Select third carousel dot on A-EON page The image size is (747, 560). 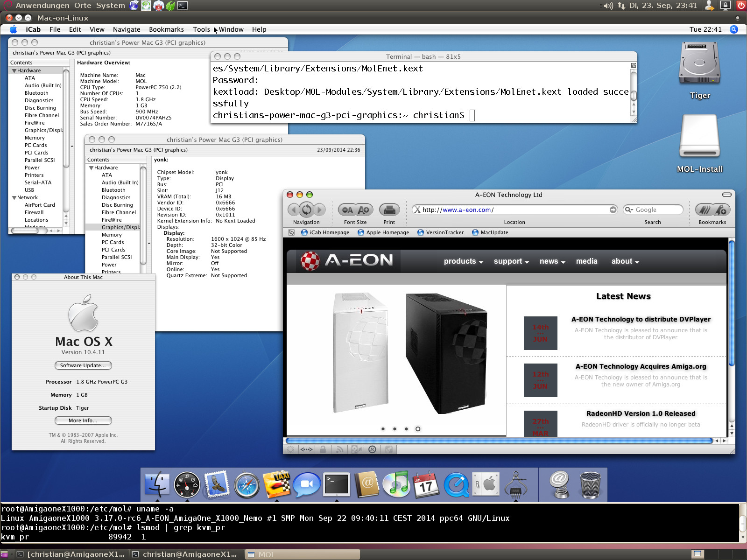pyautogui.click(x=406, y=429)
